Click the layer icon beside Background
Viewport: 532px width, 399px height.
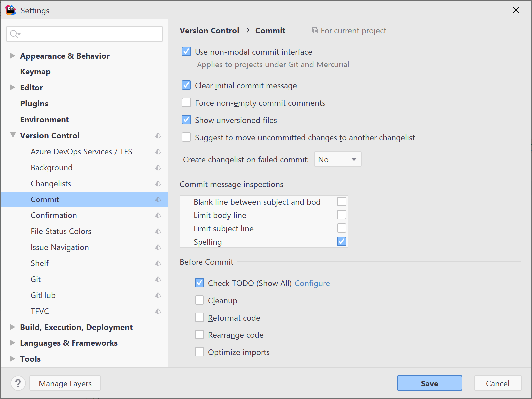click(x=158, y=168)
